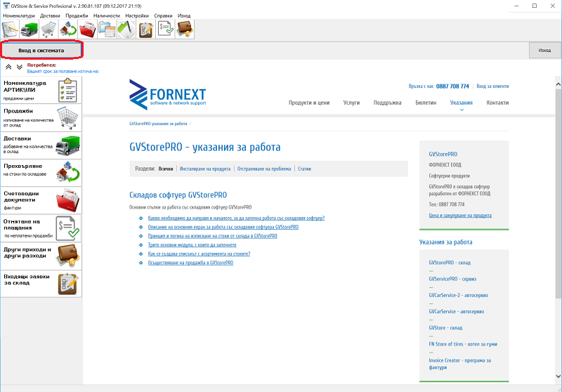Viewport: 562px width, 392px height.
Task: Open FN Store of tires link
Action: coord(463,344)
